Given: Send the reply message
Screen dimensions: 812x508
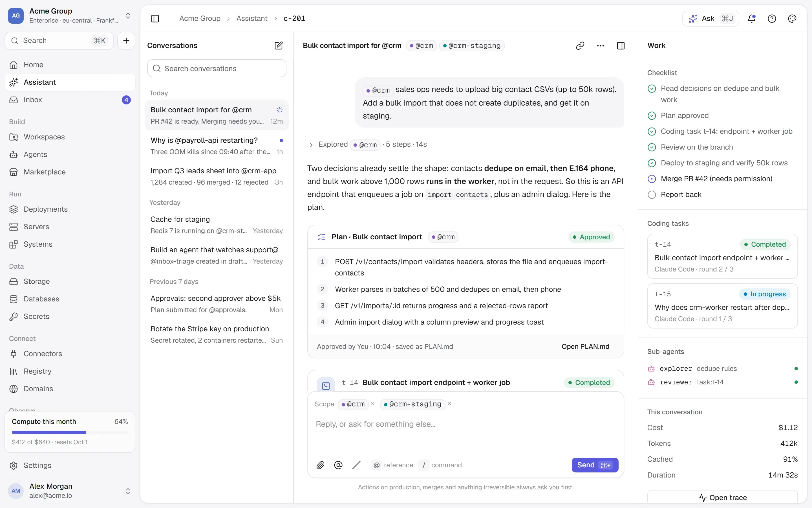Looking at the screenshot, I should tap(595, 465).
